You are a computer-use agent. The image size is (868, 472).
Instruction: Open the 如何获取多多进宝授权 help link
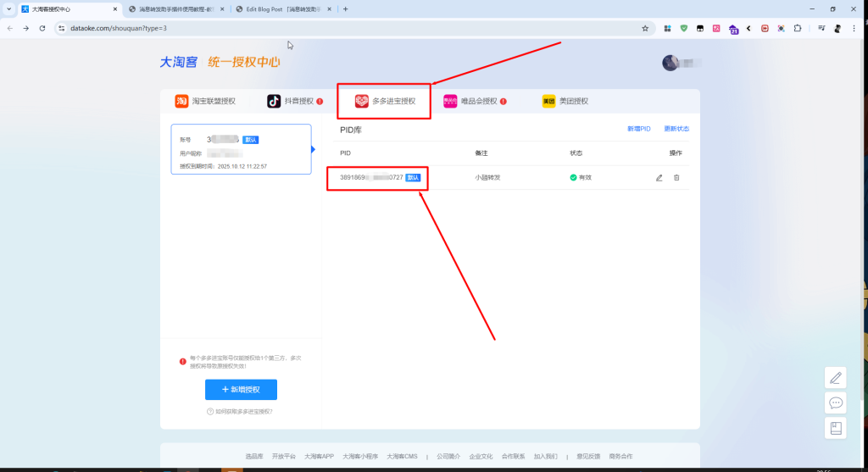click(x=240, y=412)
